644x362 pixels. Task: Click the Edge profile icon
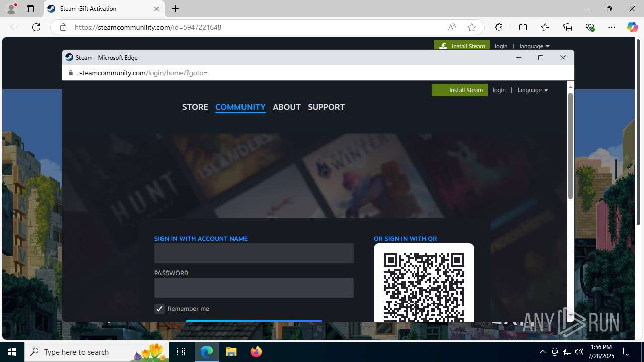tap(11, 9)
